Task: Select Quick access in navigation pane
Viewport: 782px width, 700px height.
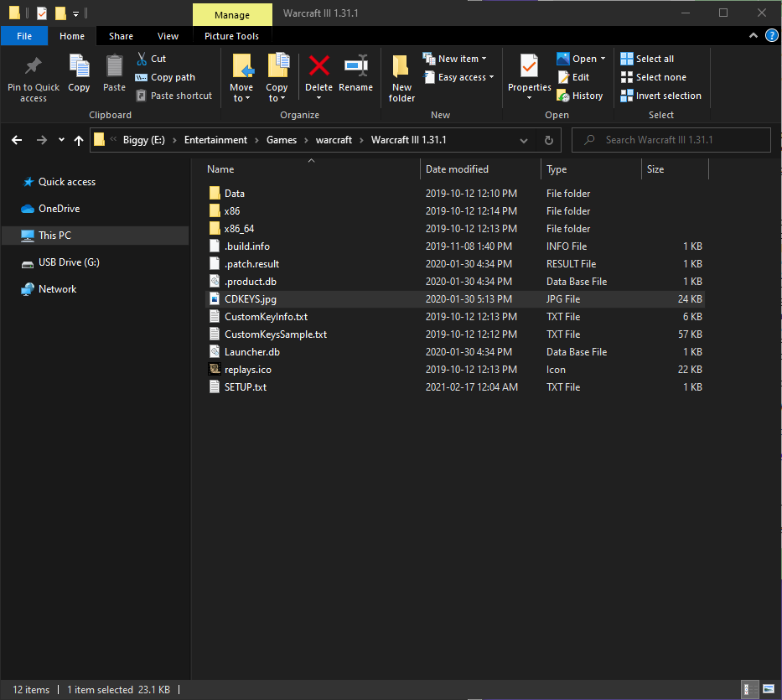Action: 67,182
